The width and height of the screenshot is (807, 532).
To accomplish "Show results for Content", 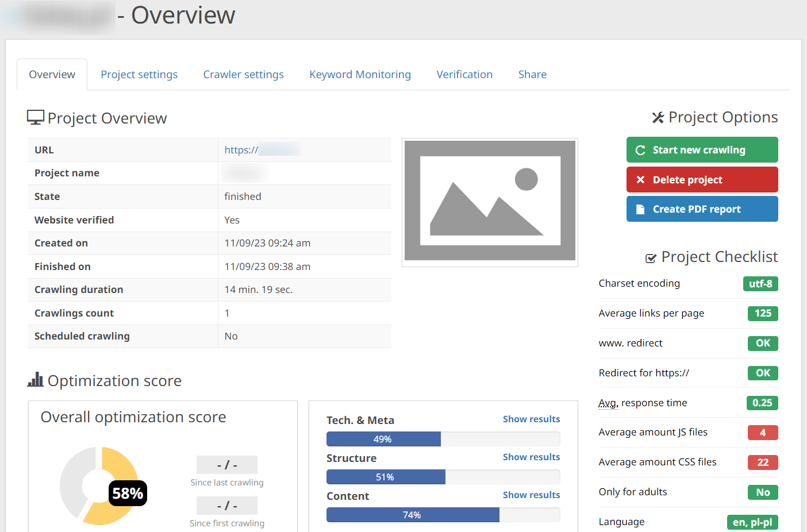I will click(x=531, y=495).
